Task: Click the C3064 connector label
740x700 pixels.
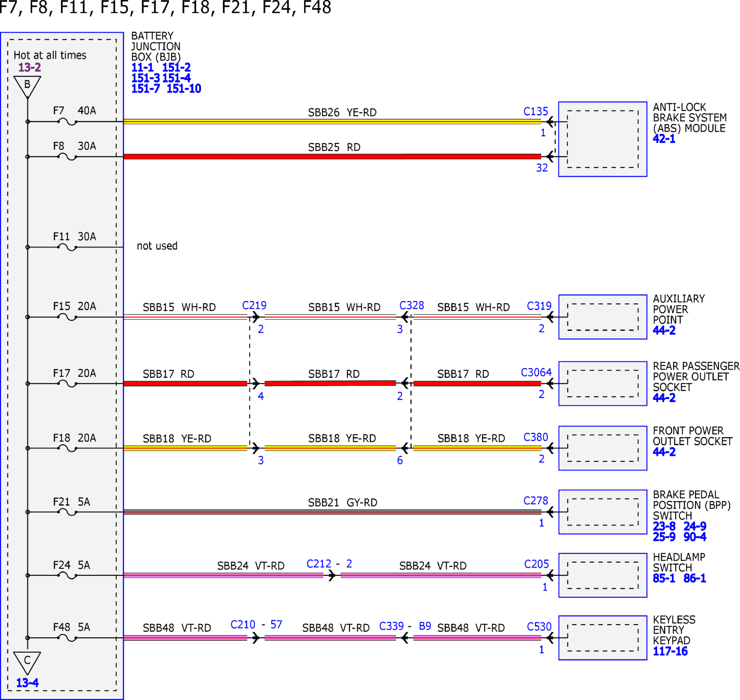Action: (x=536, y=372)
